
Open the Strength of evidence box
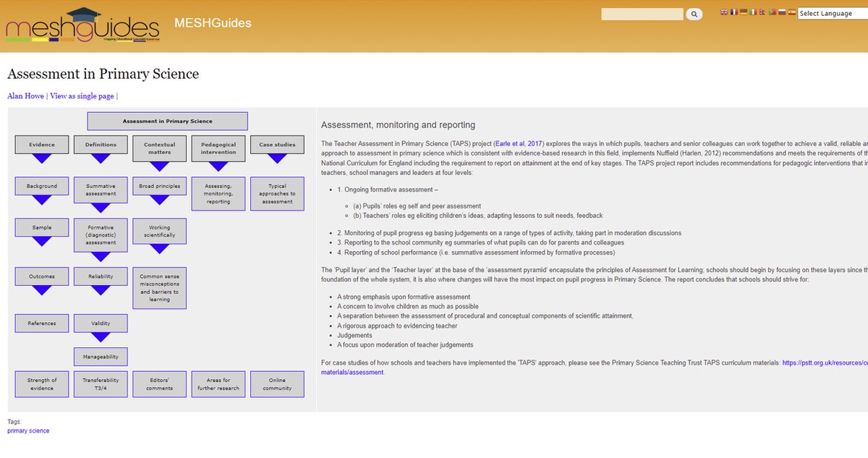pyautogui.click(x=42, y=383)
